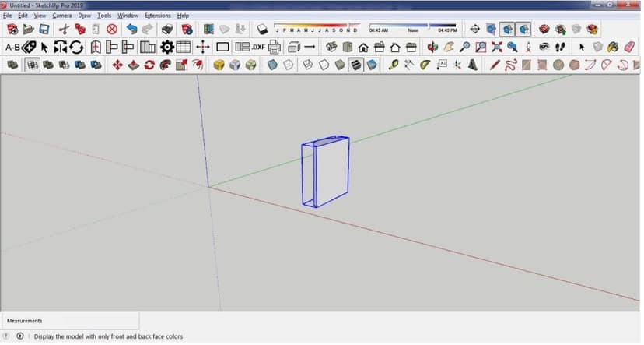Select the Paint Bucket tool
This screenshot has width=644, height=345.
tap(613, 48)
